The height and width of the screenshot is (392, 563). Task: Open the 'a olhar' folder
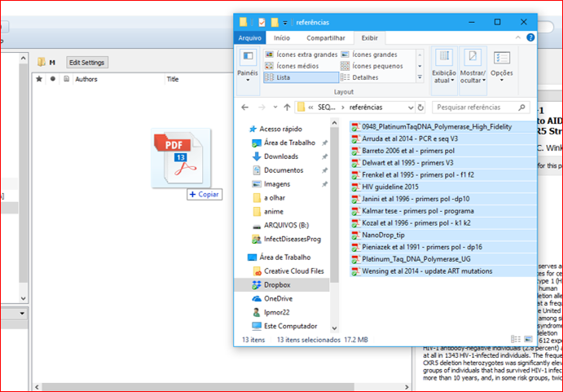(275, 197)
